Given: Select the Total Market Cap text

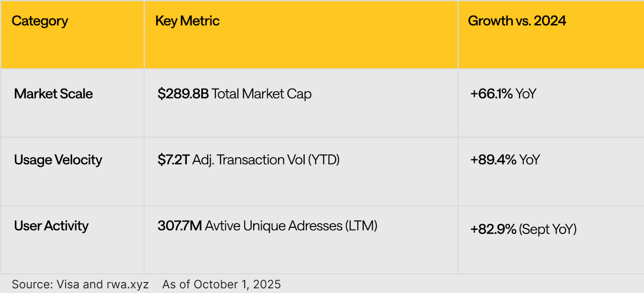Looking at the screenshot, I should pyautogui.click(x=262, y=94).
